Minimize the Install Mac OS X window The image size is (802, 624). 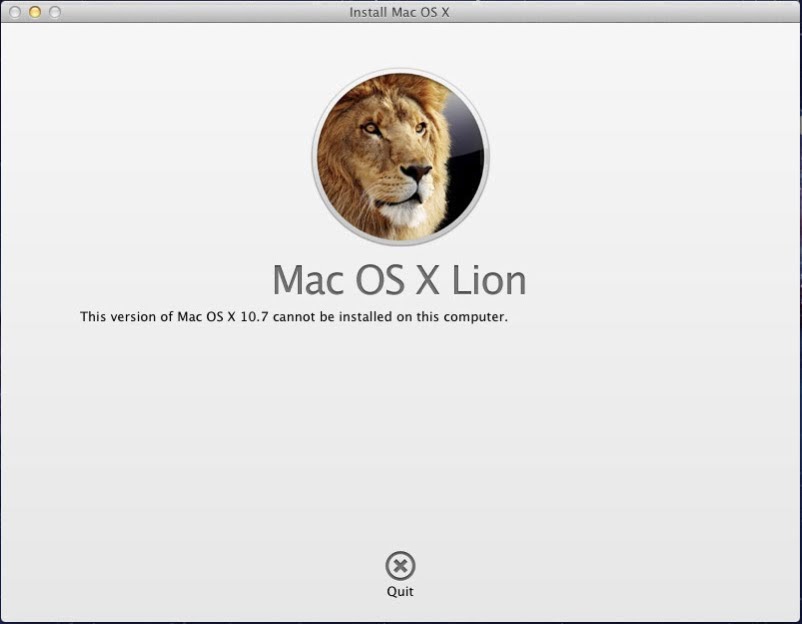click(35, 12)
